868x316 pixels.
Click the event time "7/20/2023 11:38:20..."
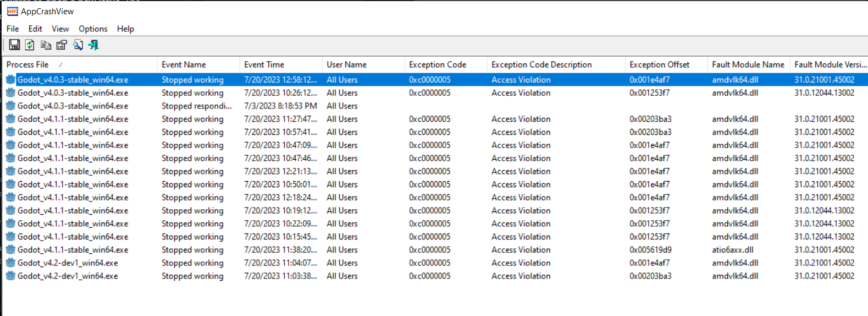pos(280,249)
